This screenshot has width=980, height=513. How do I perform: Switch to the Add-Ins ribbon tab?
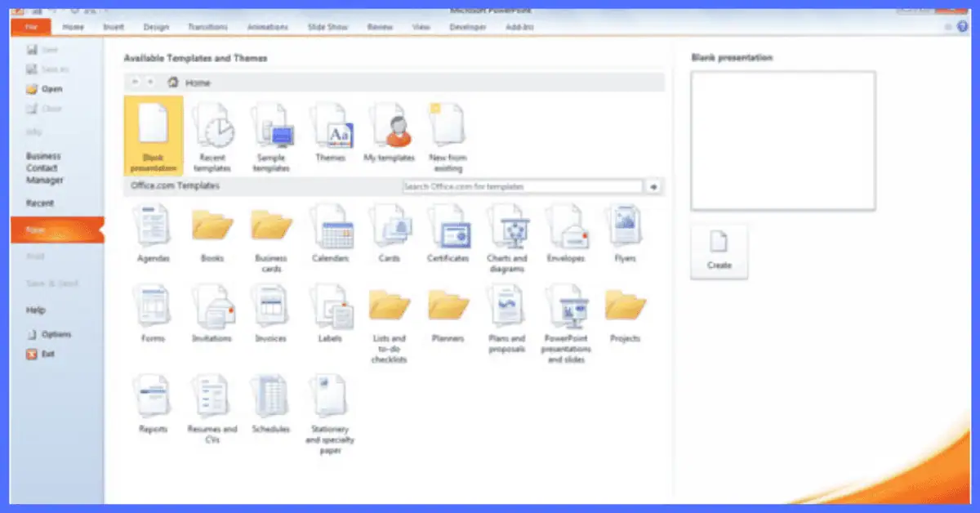[x=519, y=27]
